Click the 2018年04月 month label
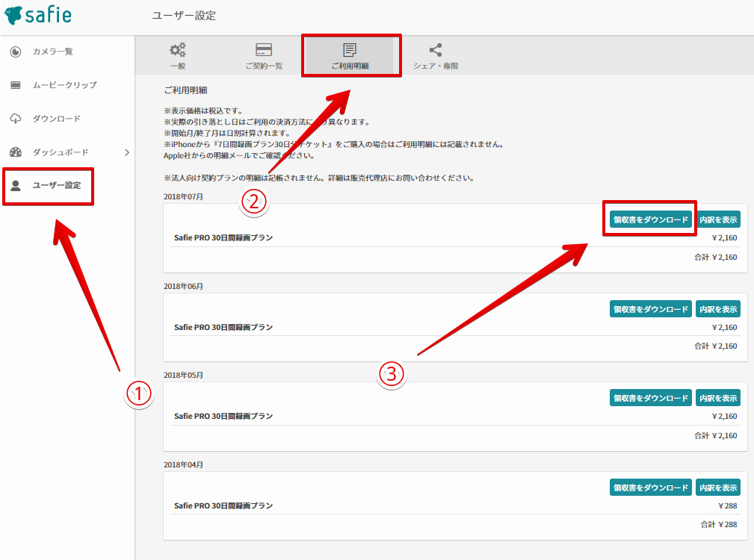Screen dimensions: 754x560 183,464
